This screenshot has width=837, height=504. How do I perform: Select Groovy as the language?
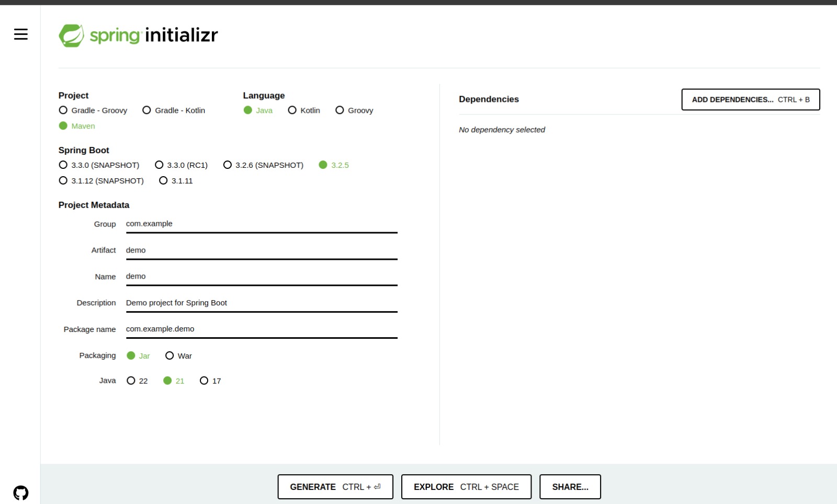tap(340, 110)
